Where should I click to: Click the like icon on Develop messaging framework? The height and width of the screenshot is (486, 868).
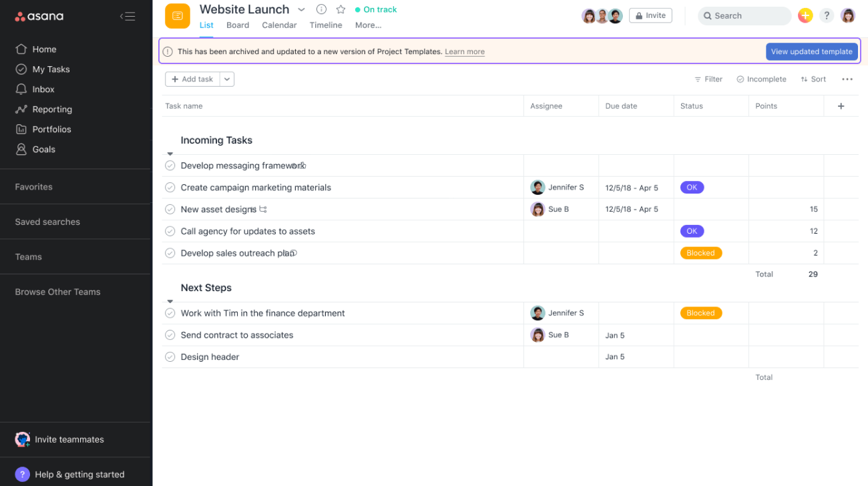coord(302,166)
